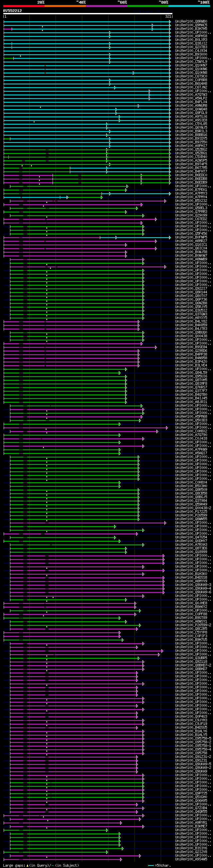
Task: Click query end position label 321
Action: click(168, 17)
